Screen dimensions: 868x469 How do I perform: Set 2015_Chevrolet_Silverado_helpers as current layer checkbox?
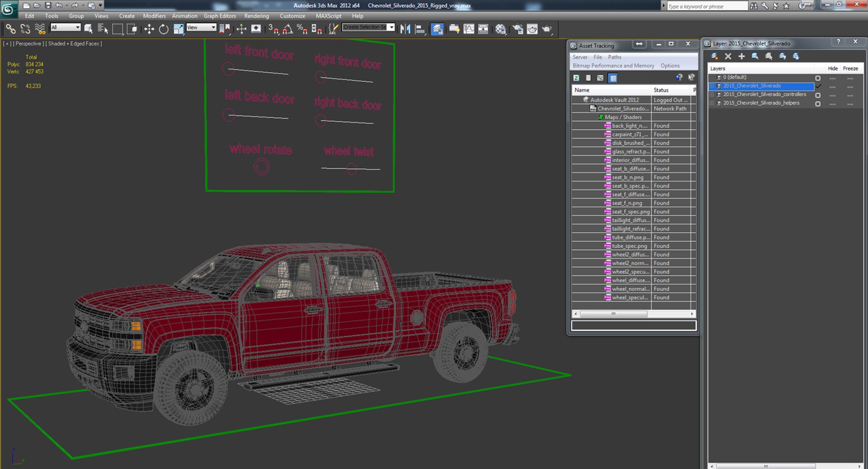[x=818, y=104]
